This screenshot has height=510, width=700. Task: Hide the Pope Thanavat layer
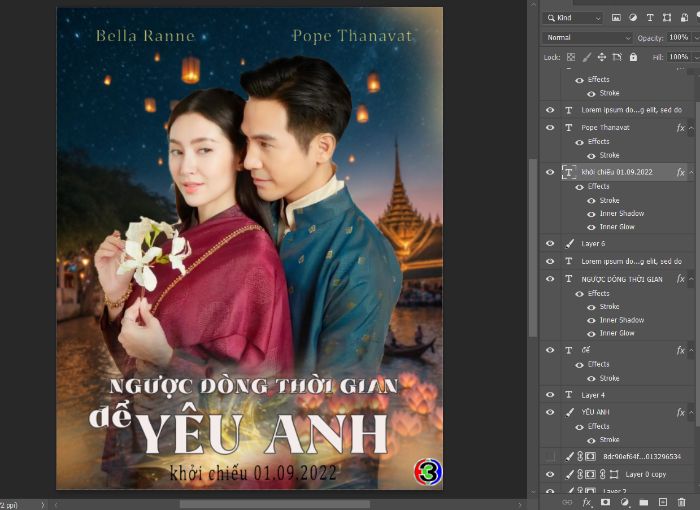[550, 128]
